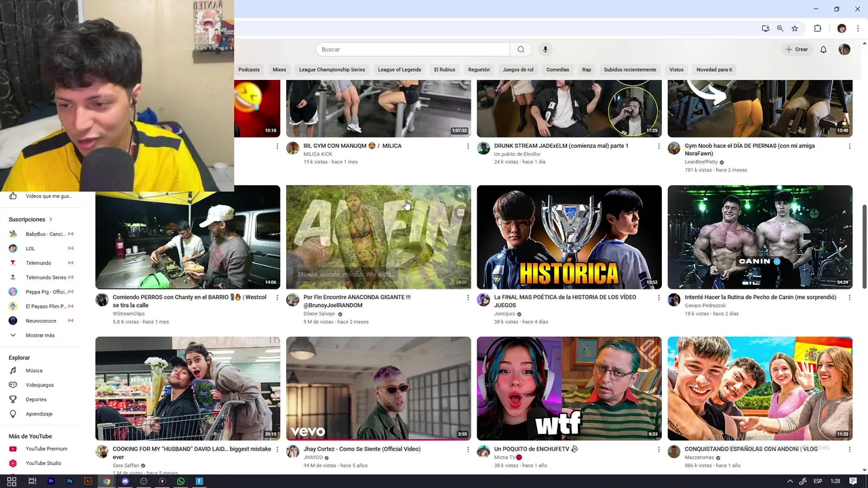The image size is (868, 488).
Task: Open YouTube Premium in sidebar
Action: [47, 449]
